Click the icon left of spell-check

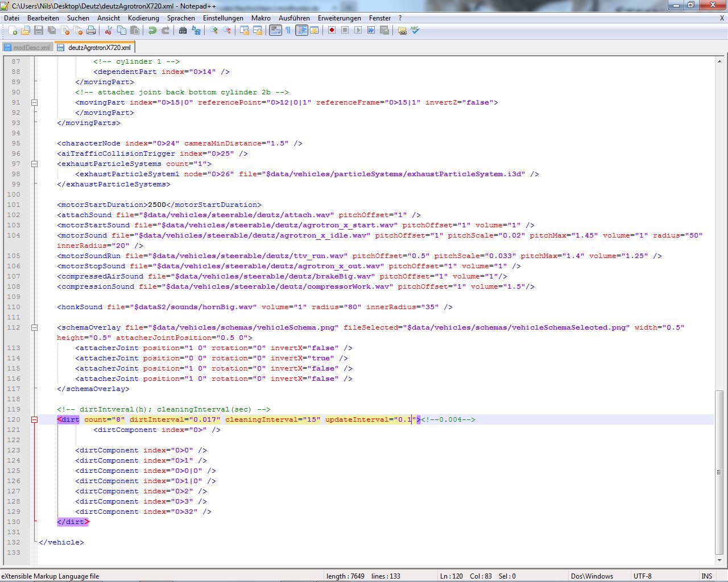(402, 30)
